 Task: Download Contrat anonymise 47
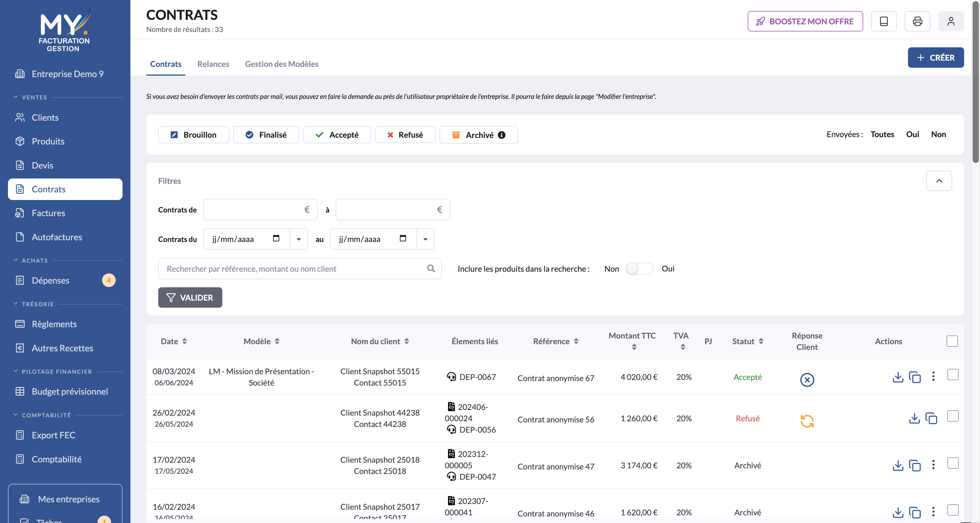click(898, 465)
